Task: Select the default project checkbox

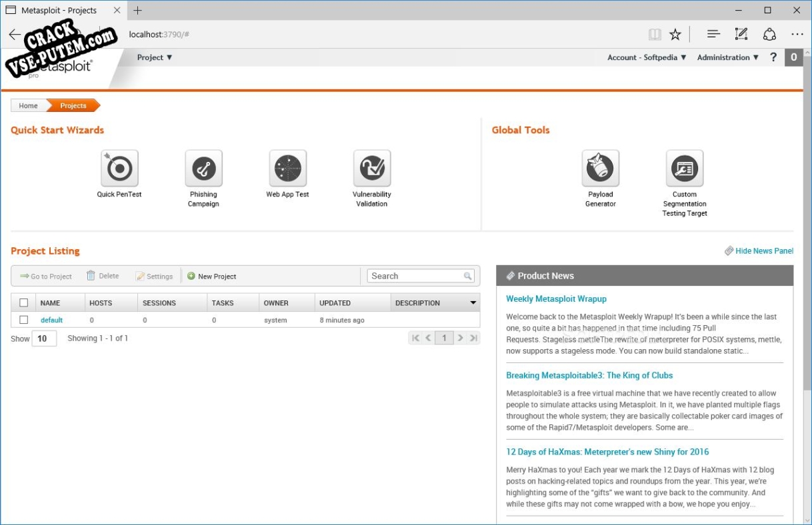Action: coord(24,320)
